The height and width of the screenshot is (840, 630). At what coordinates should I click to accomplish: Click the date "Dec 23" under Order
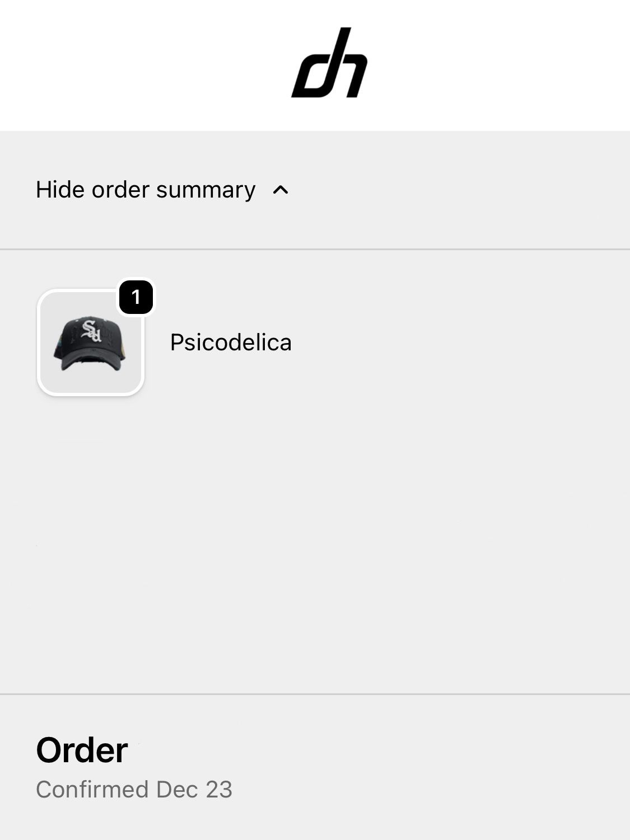[x=194, y=790]
